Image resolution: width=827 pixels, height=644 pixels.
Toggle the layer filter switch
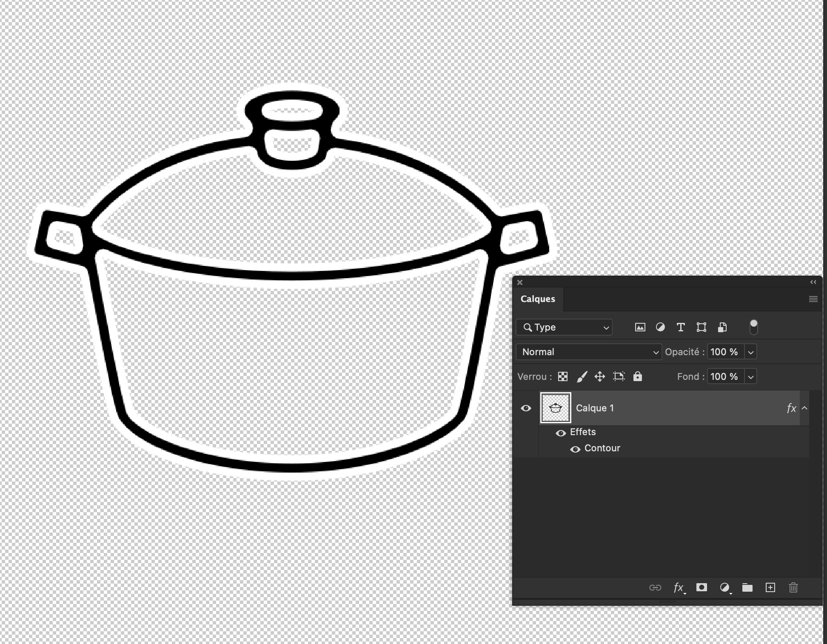(x=753, y=327)
